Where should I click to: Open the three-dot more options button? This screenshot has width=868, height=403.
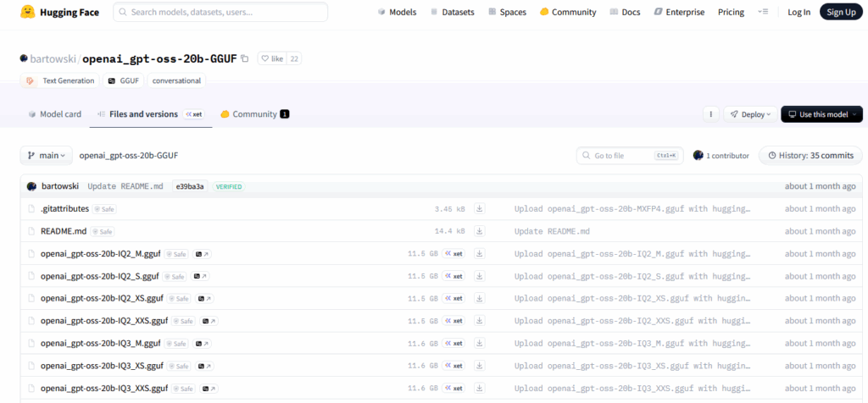point(711,114)
